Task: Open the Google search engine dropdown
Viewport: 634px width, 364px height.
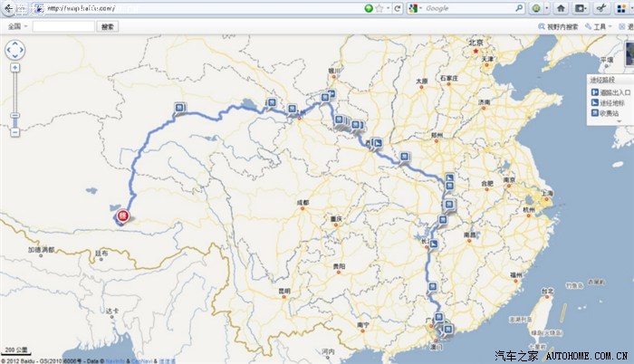Action: [414, 8]
